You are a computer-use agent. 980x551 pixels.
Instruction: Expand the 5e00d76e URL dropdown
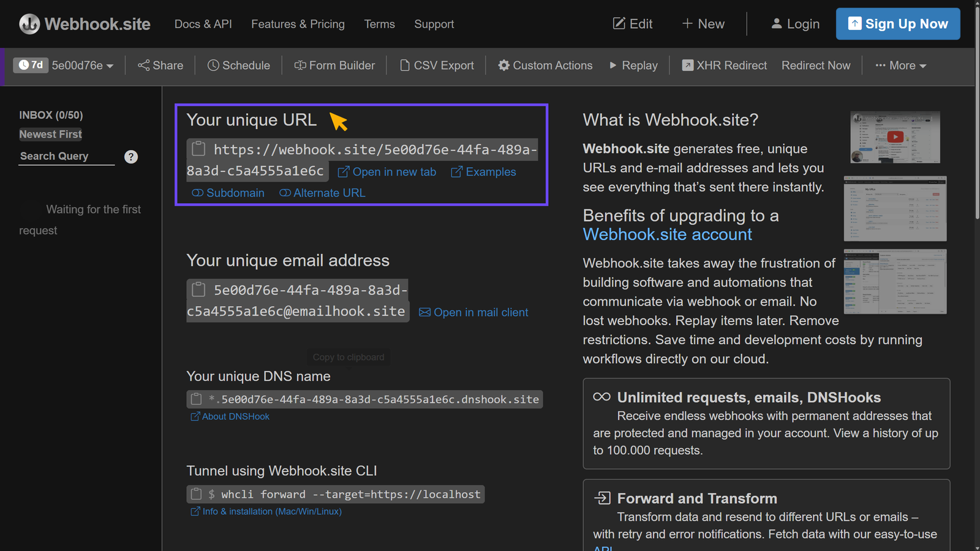(x=83, y=66)
